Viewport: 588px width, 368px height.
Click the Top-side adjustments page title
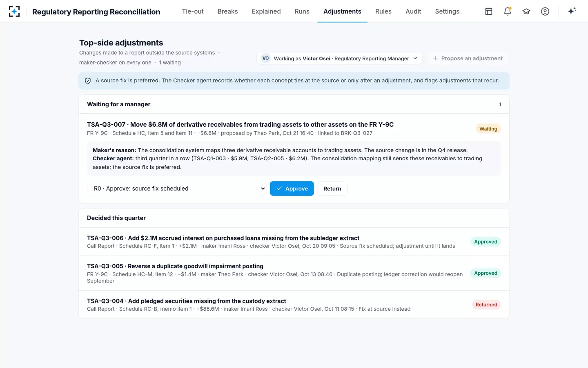[x=121, y=43]
